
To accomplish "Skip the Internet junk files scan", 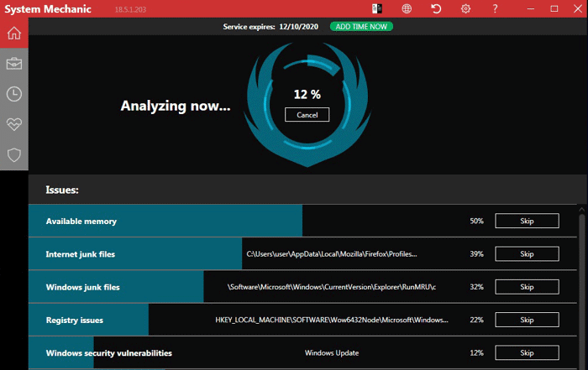I will click(527, 254).
